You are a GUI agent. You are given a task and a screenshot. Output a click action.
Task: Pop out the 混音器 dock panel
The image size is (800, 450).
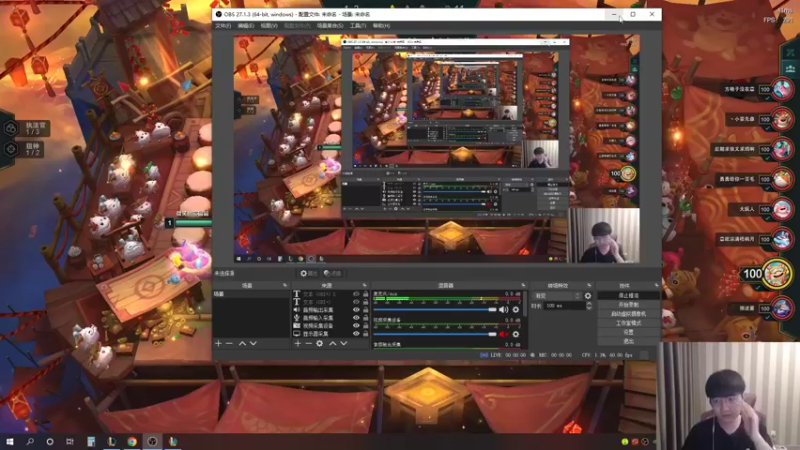[x=523, y=285]
